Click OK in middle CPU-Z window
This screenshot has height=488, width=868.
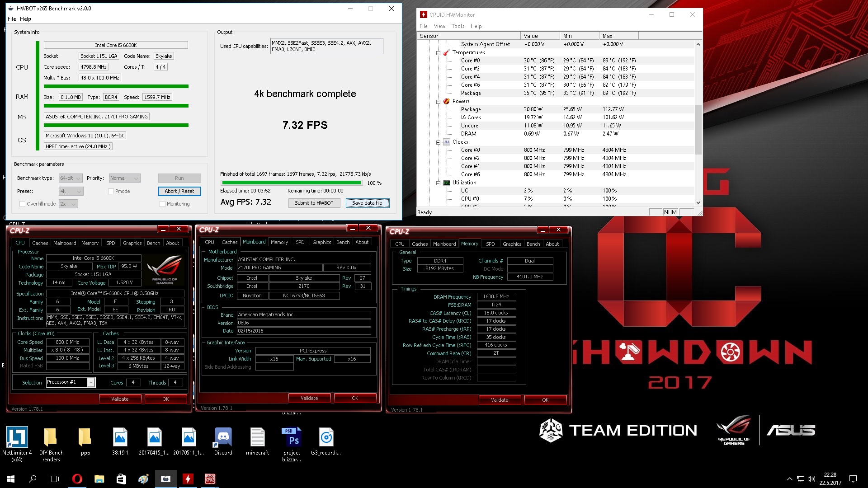[x=355, y=398]
